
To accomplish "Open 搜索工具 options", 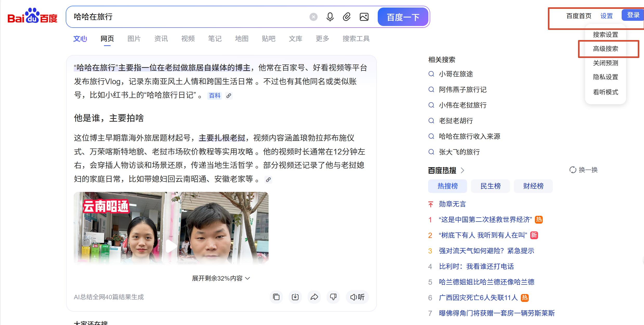I will 356,39.
